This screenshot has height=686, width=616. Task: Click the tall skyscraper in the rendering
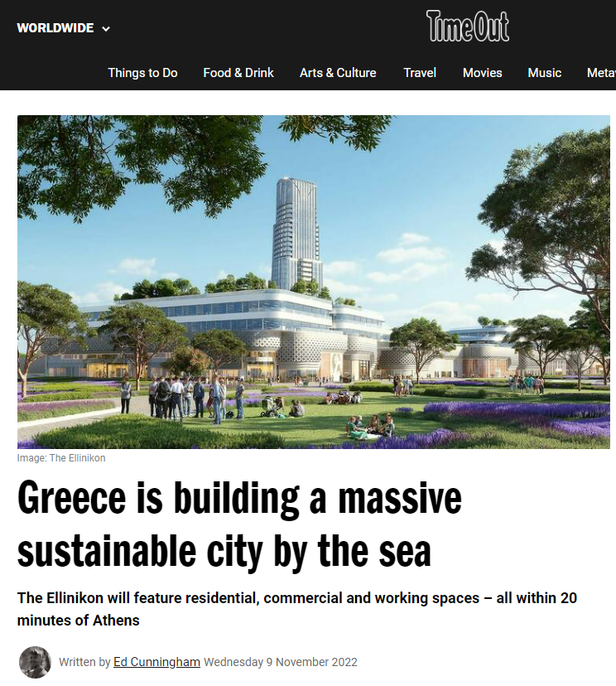coord(296,224)
